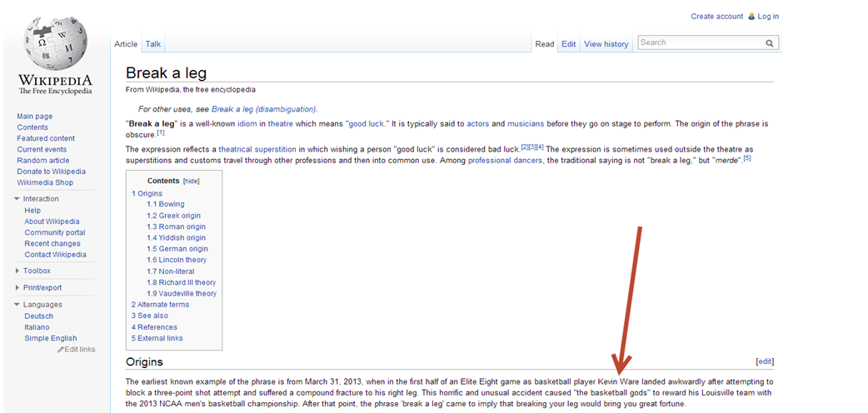Open the Community portal link
The height and width of the screenshot is (413, 868).
(x=55, y=232)
